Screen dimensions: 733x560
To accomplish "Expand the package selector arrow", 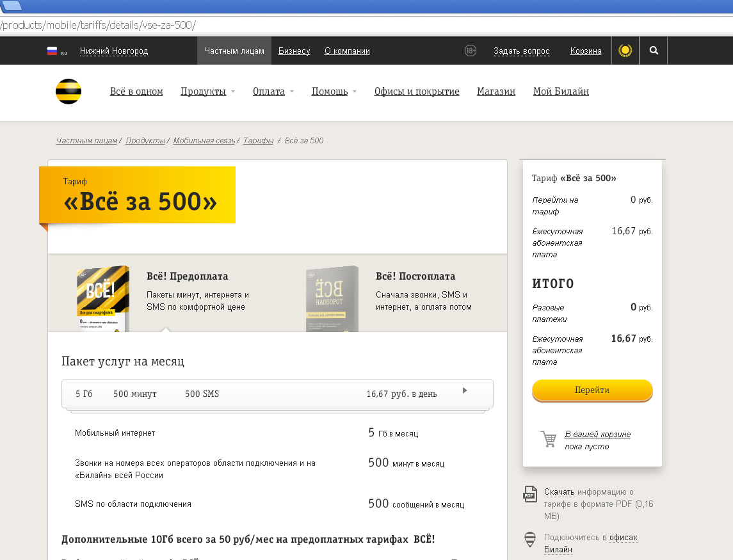I will click(465, 390).
